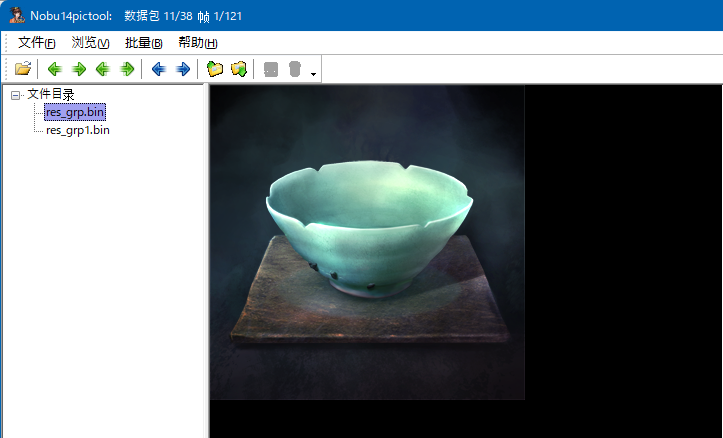Screen dimensions: 723x438
Task: Collapse the 文件目录 tree node
Action: coord(16,95)
